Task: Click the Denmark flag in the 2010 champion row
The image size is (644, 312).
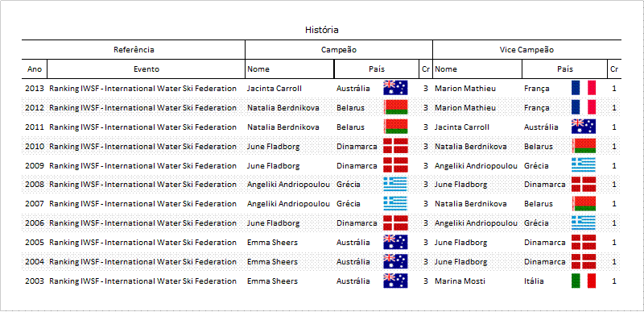Action: [395, 146]
